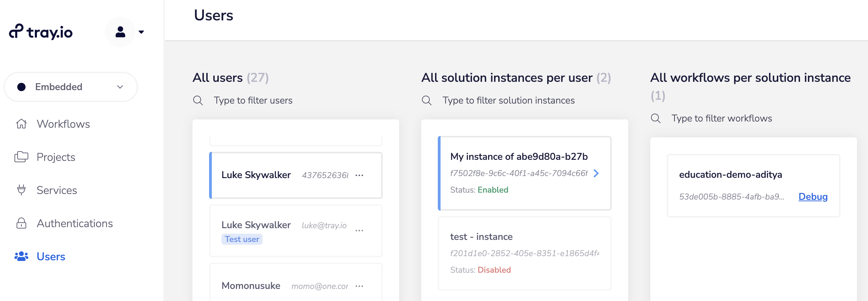868x301 pixels.
Task: Click the solution instances search magnifier icon
Action: pos(427,100)
